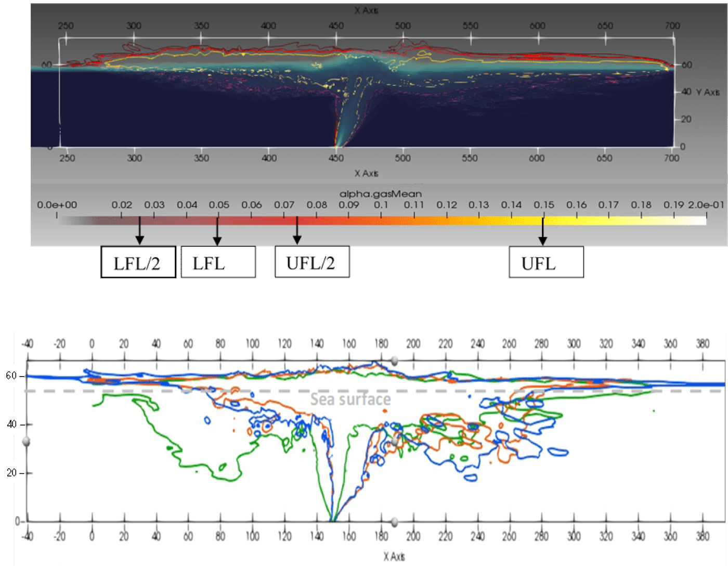Click the 0.12 tick label on color legend
This screenshot has width=728, height=567.
pos(447,205)
